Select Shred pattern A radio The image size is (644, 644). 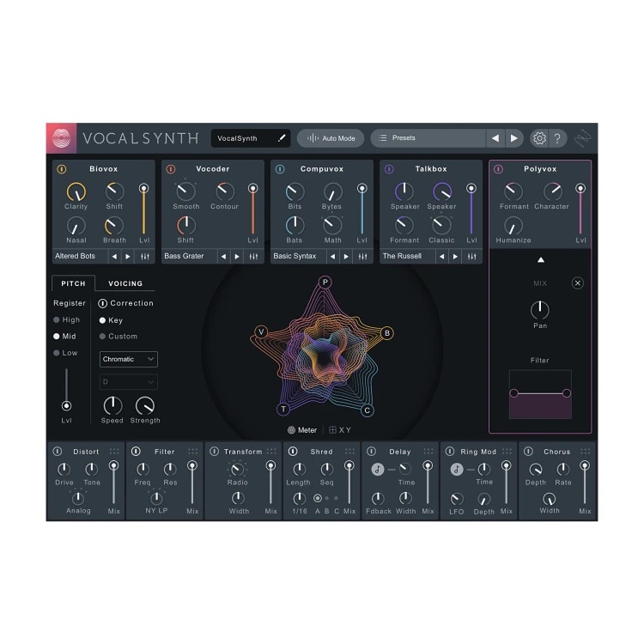(x=318, y=498)
